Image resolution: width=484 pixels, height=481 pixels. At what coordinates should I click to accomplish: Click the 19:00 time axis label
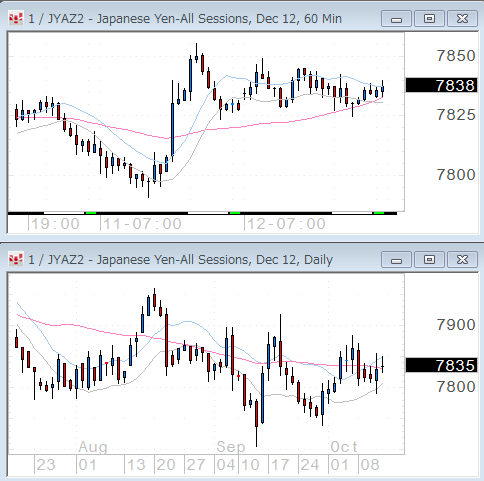tap(55, 224)
